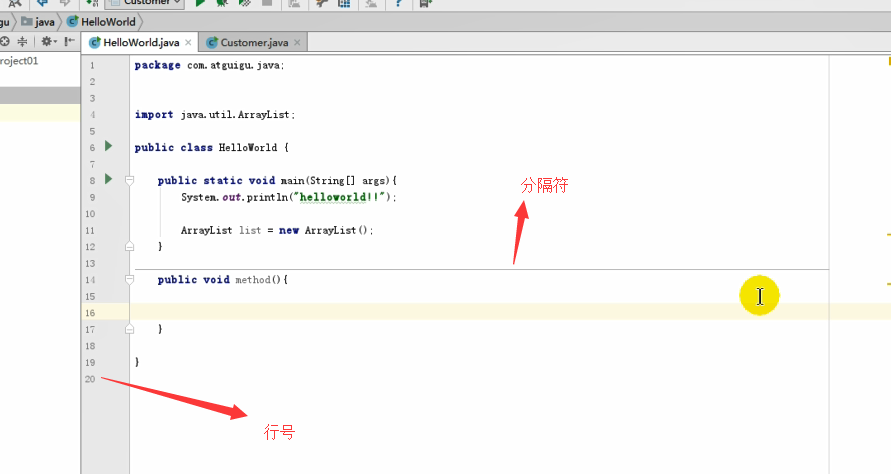The image size is (891, 474).
Task: Switch to the Customer.java editor tab
Action: point(254,43)
